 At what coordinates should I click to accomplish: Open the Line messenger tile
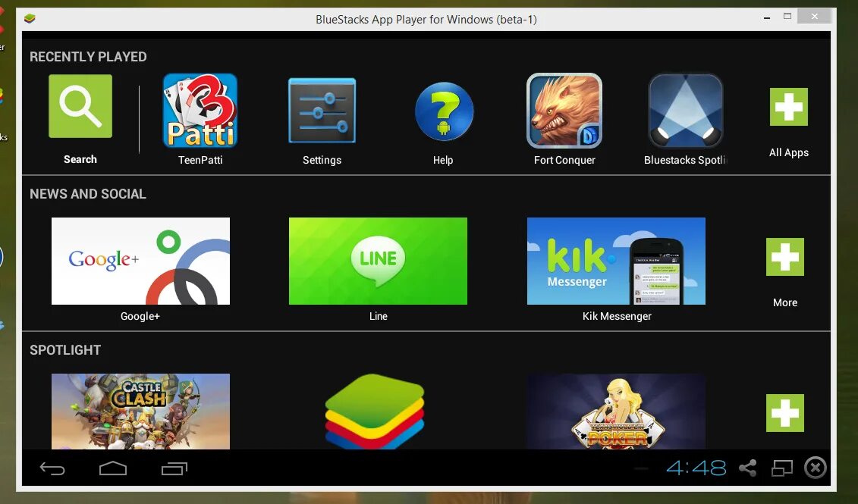click(x=378, y=261)
